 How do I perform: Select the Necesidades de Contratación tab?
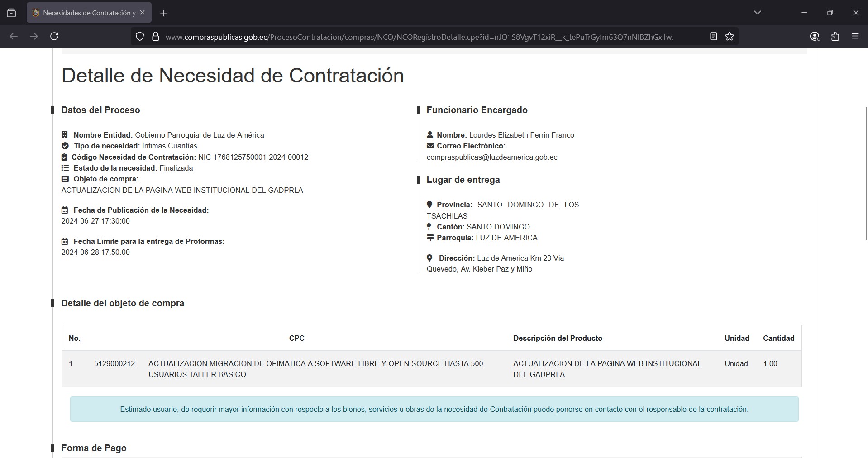pos(89,13)
